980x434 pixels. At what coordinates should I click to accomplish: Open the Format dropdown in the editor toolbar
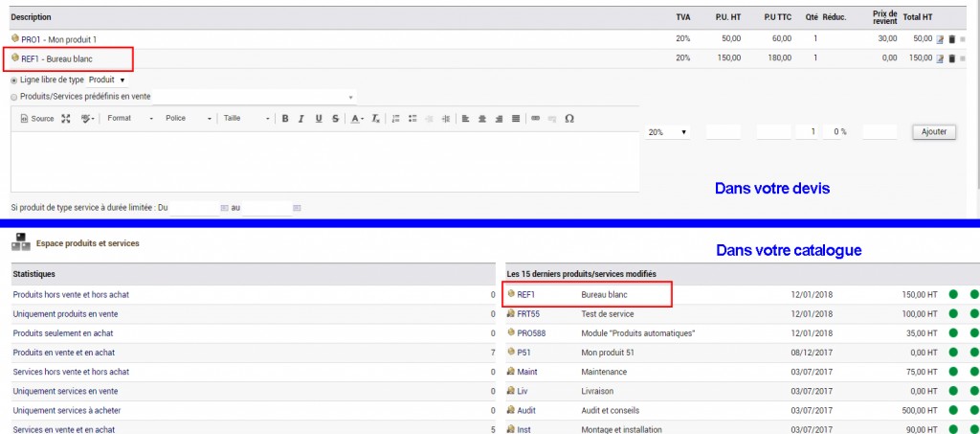[129, 119]
